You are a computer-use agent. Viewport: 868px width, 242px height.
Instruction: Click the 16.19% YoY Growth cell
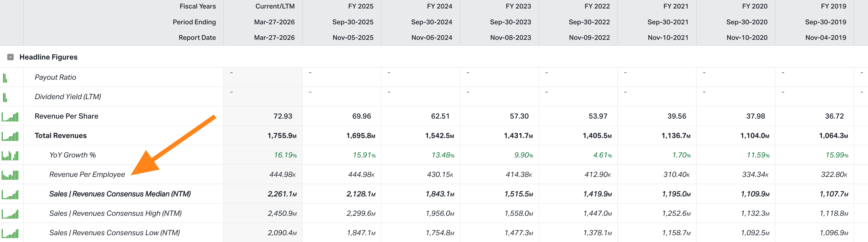(285, 155)
